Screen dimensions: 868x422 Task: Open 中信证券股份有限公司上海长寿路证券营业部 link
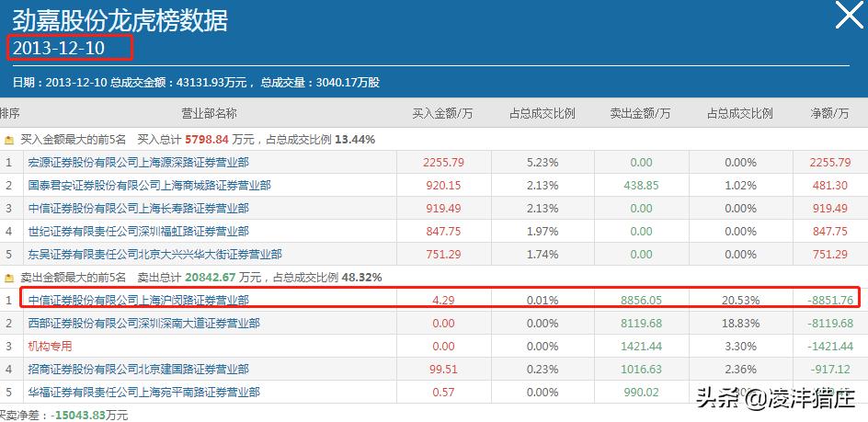[139, 208]
